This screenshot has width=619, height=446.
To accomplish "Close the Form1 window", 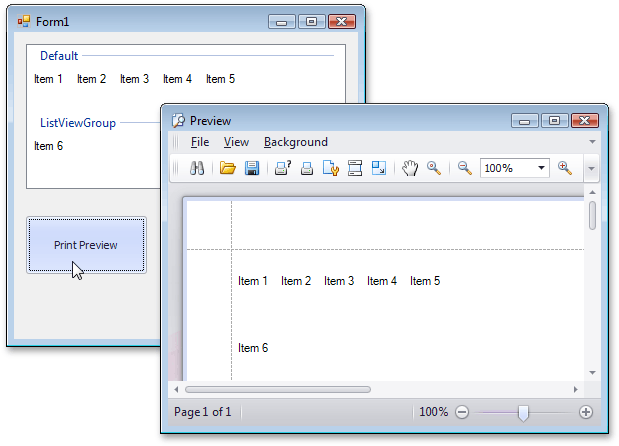I will (x=342, y=22).
